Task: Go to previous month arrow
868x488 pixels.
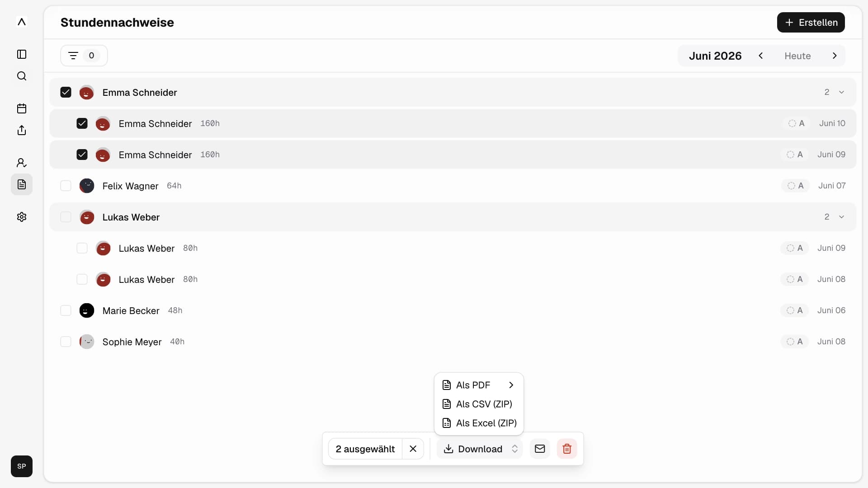Action: 761,56
